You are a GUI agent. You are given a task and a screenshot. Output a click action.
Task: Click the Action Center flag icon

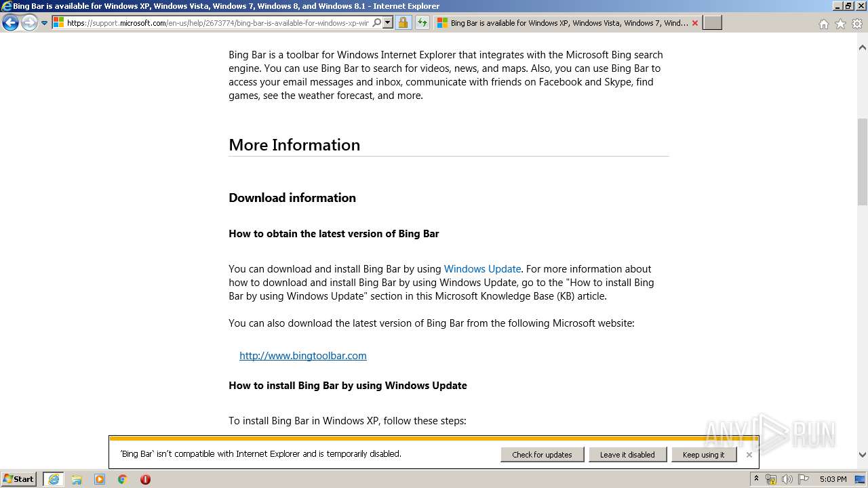click(x=804, y=479)
